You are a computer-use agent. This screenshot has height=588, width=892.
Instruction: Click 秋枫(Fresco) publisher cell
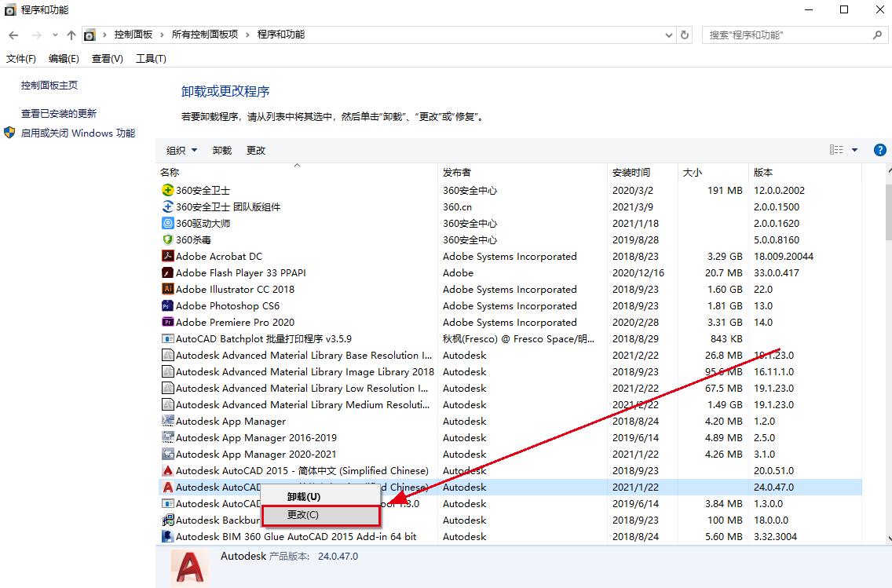[518, 338]
